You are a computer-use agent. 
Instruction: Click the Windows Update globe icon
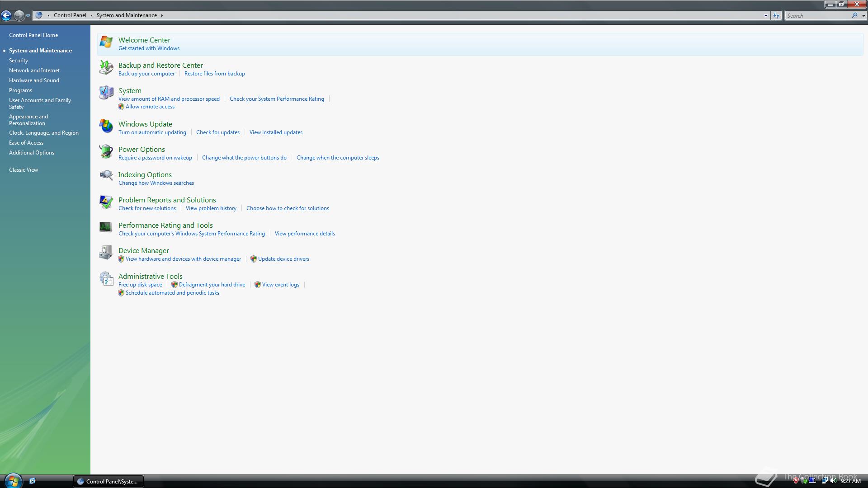click(x=106, y=126)
